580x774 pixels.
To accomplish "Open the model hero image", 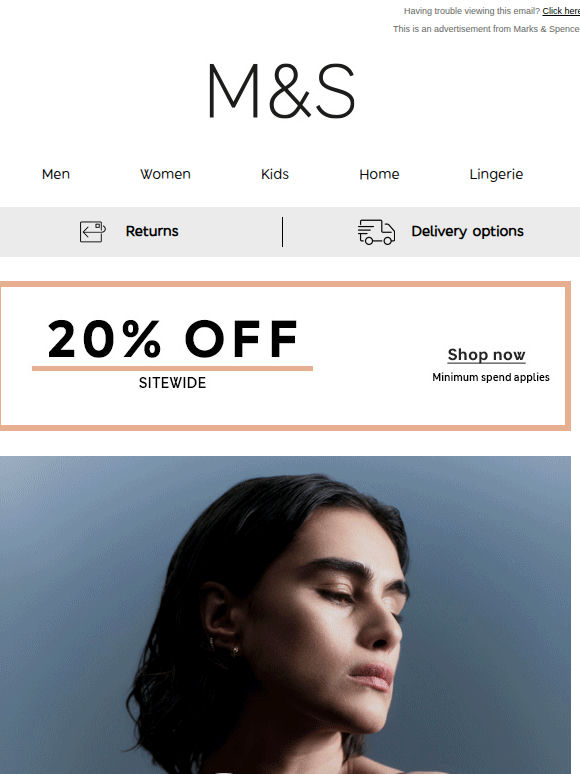I will (x=285, y=615).
